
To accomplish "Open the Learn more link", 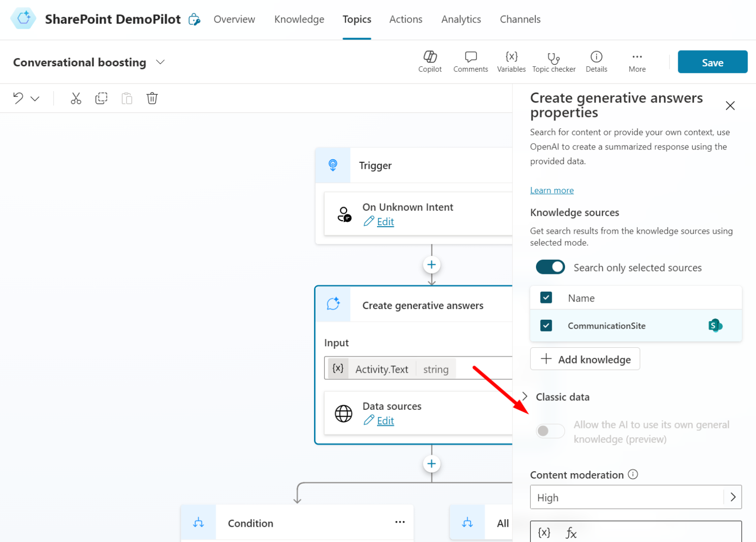I will 552,190.
